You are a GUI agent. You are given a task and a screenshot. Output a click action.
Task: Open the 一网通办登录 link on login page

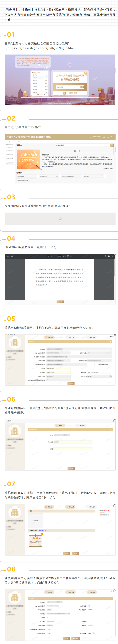[x=70, y=93]
